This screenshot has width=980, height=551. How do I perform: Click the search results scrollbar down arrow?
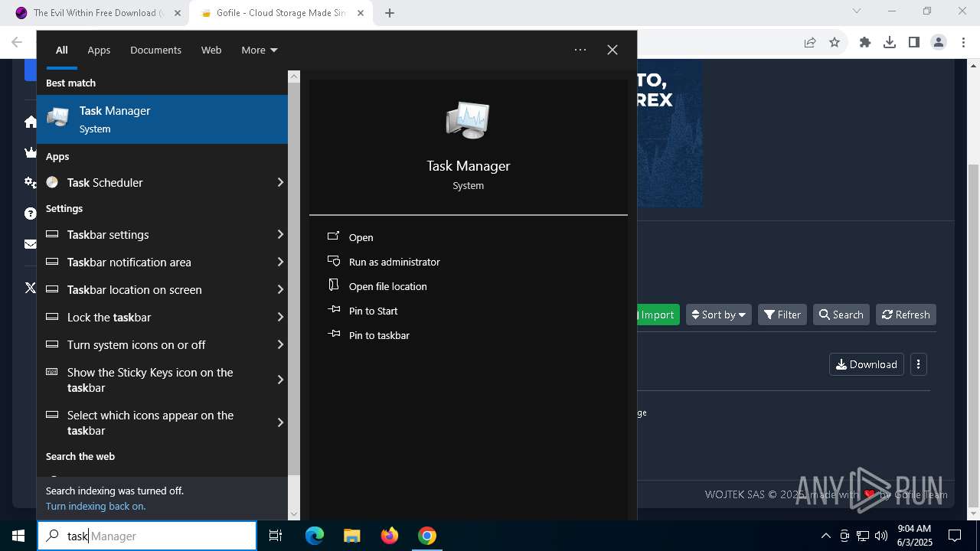294,514
